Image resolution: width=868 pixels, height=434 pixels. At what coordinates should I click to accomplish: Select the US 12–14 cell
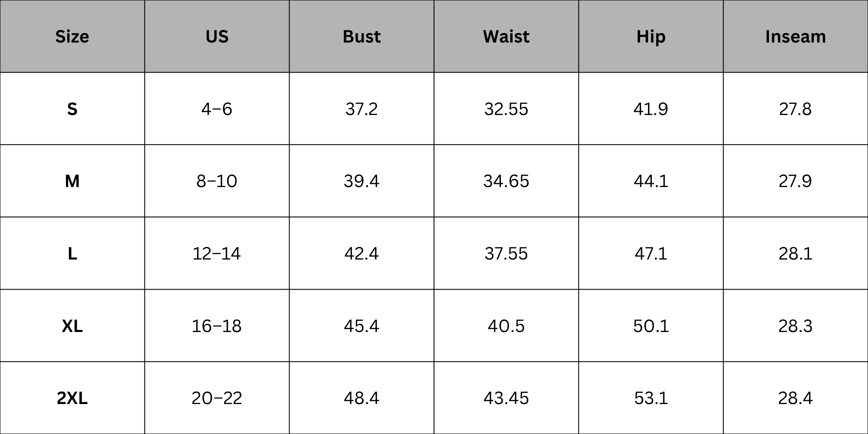coord(217,253)
